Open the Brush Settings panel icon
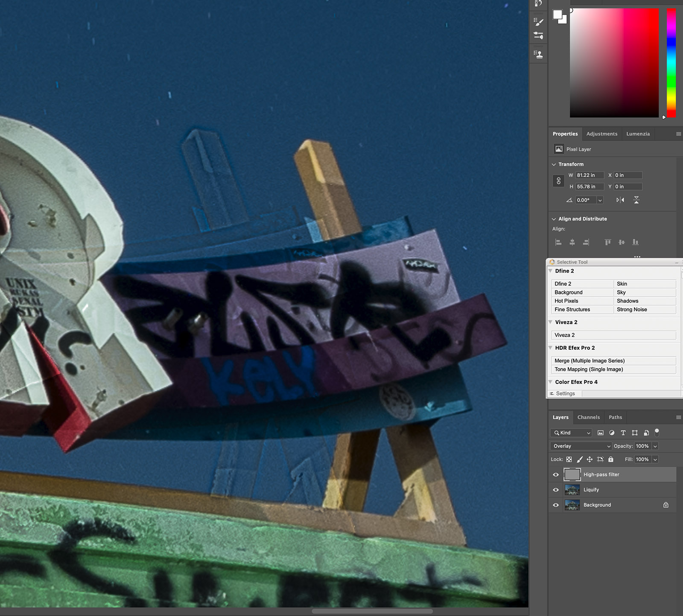Screen dimensions: 683x616 pos(539,36)
